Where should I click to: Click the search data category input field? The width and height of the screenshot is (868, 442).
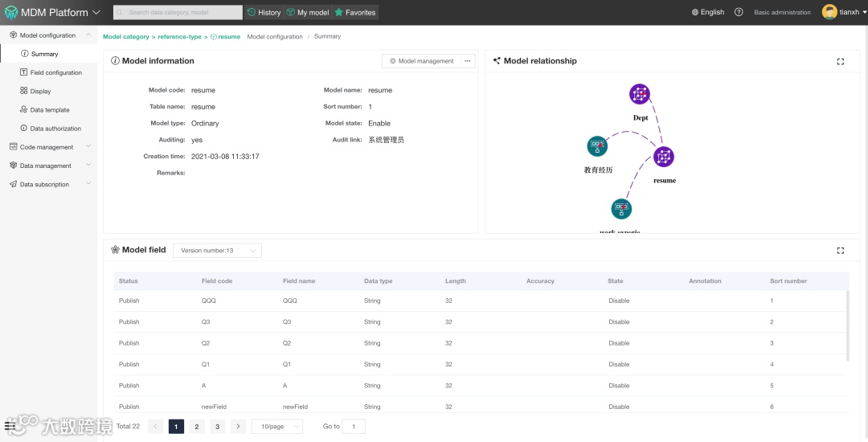178,12
